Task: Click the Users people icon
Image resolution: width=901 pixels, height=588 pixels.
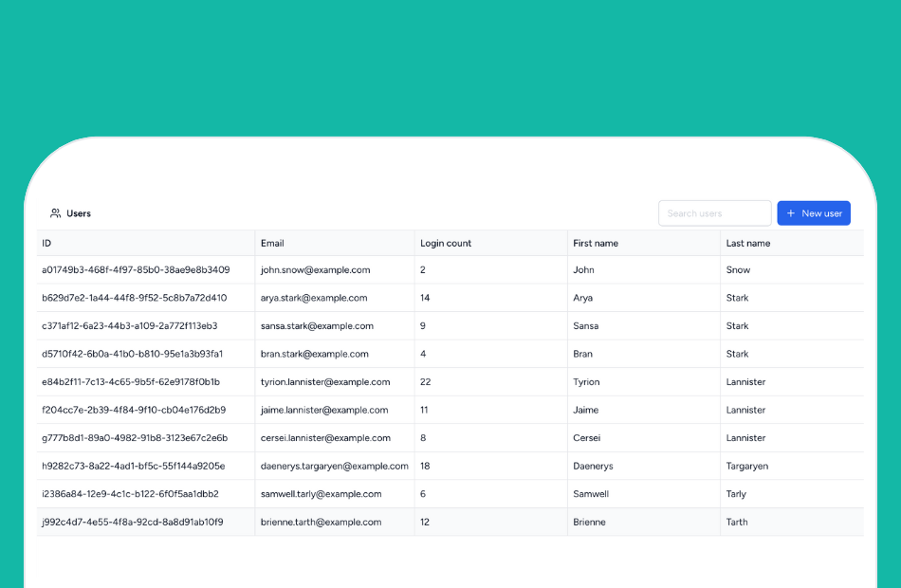Action: 54,212
